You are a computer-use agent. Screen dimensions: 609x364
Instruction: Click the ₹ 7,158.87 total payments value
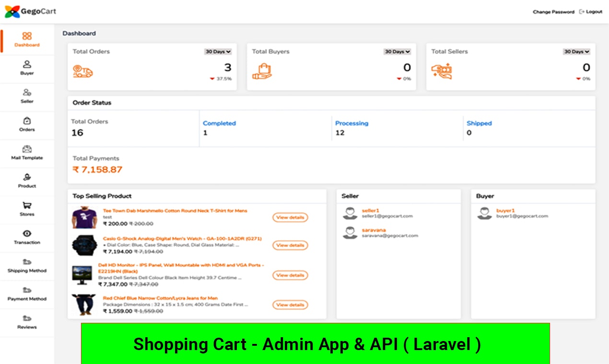click(x=97, y=170)
